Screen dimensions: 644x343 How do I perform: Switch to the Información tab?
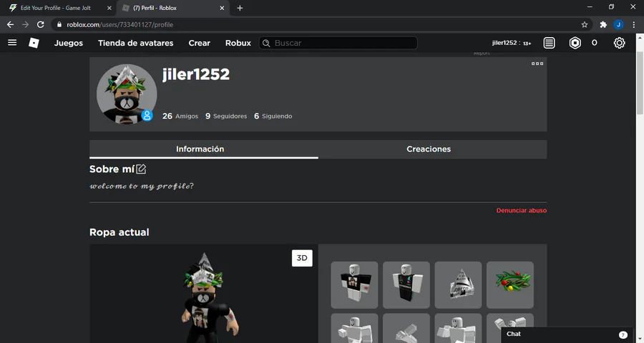click(204, 149)
